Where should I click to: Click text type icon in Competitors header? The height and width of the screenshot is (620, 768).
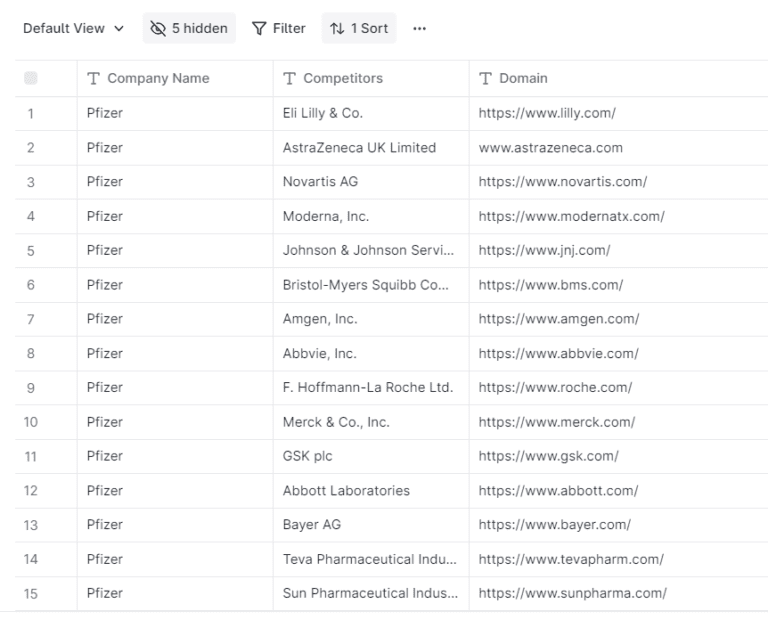tap(290, 78)
